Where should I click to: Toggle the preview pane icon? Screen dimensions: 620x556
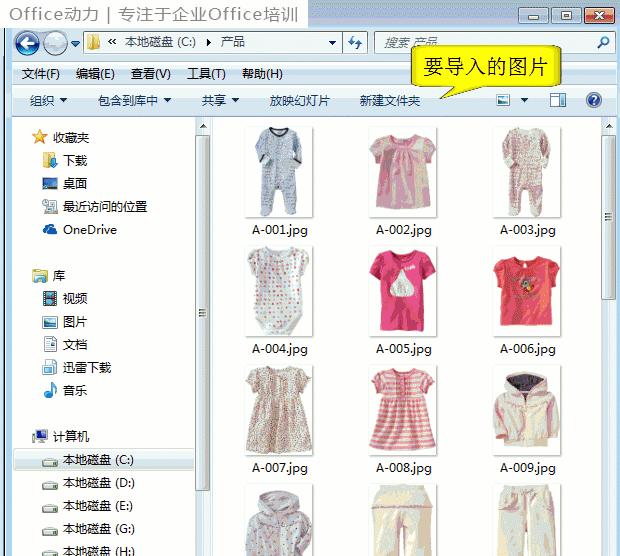(x=558, y=100)
